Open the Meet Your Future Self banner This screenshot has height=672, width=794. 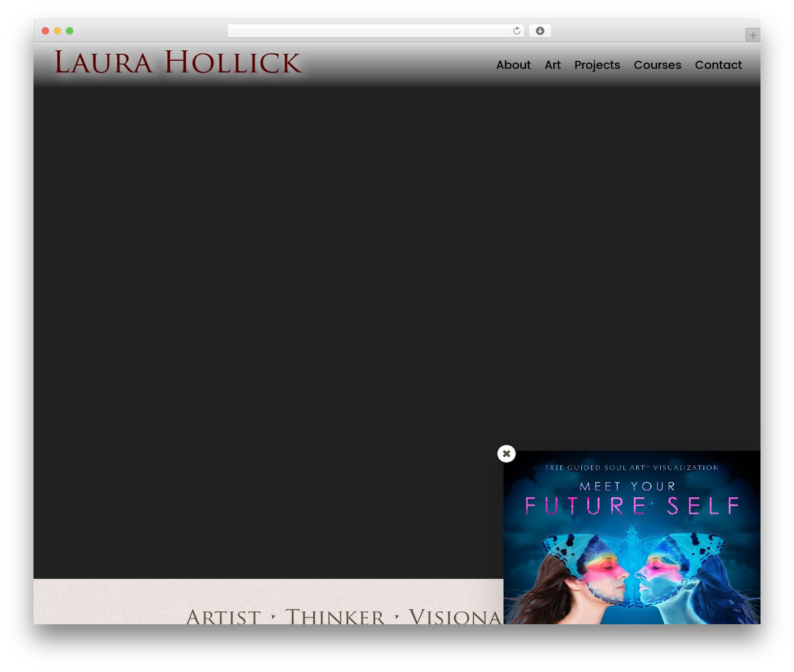(631, 537)
